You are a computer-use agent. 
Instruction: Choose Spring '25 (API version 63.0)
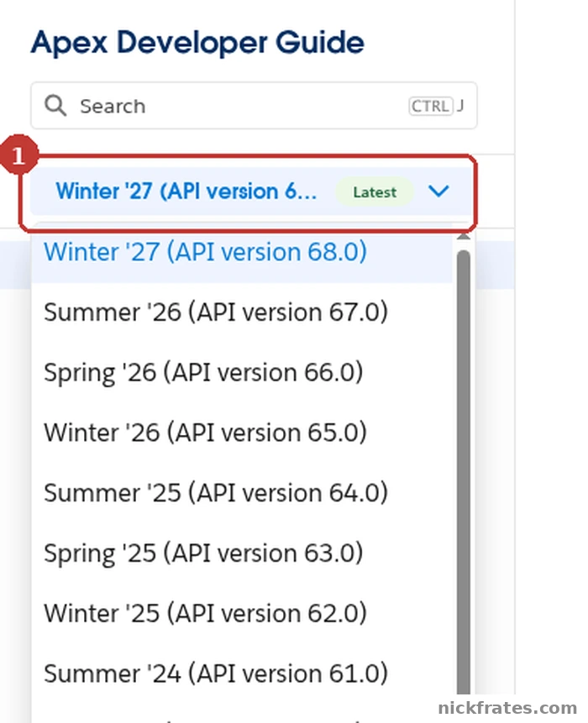[x=242, y=553]
